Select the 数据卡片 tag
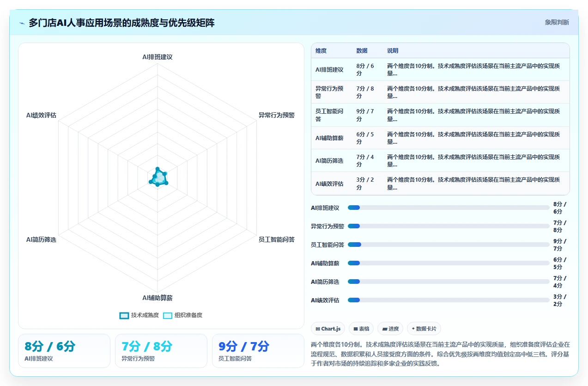The image size is (588, 386). [x=424, y=329]
